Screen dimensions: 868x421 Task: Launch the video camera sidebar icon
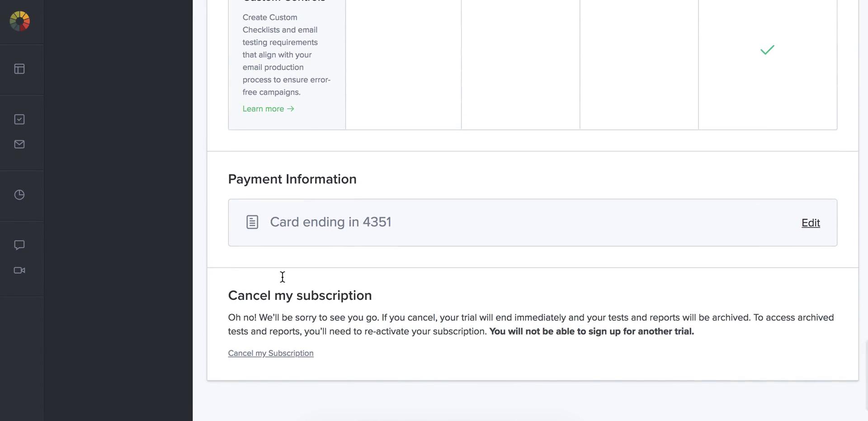click(x=19, y=270)
